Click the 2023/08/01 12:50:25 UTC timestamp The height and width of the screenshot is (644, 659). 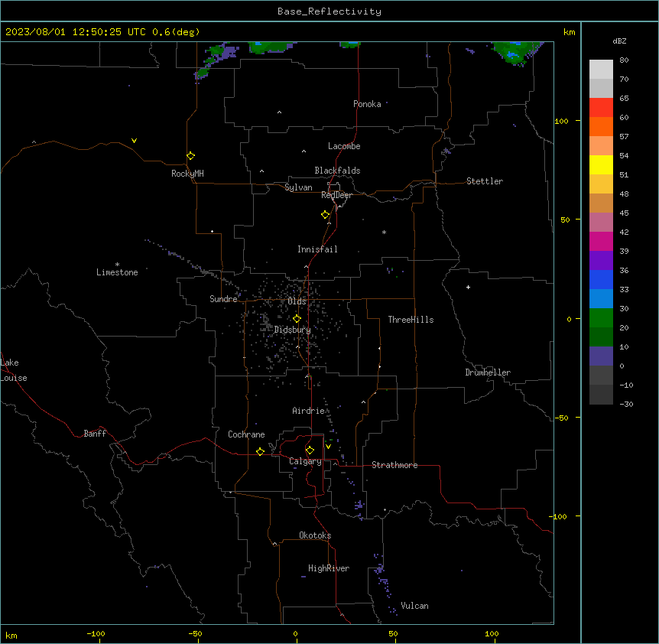pos(76,32)
